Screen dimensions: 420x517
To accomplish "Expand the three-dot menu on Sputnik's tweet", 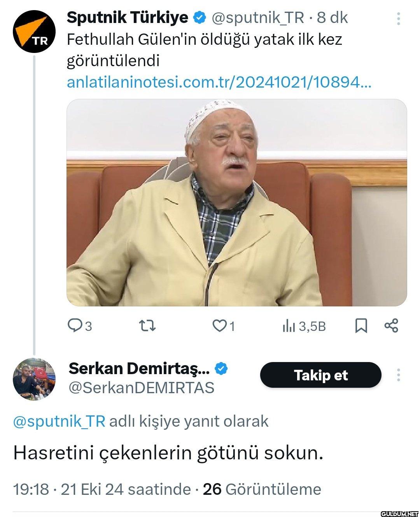I will click(398, 18).
